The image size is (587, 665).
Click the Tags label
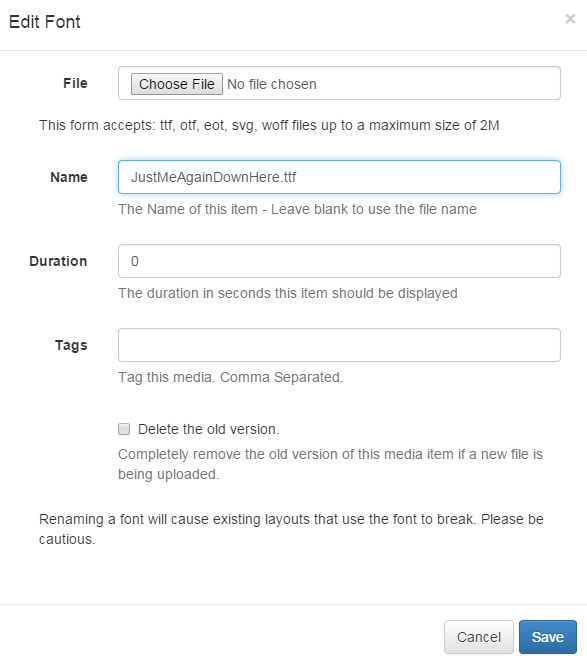[71, 345]
